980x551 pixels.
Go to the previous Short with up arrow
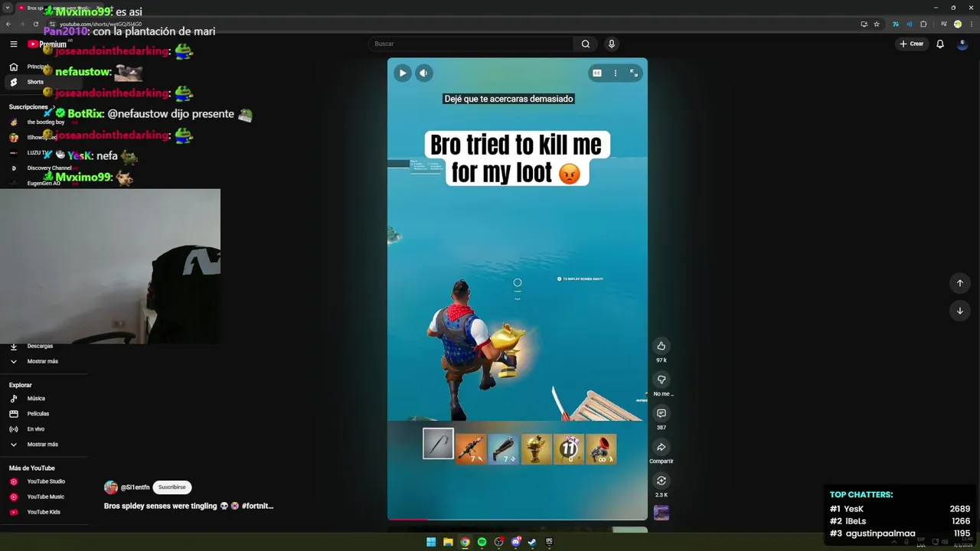coord(960,283)
